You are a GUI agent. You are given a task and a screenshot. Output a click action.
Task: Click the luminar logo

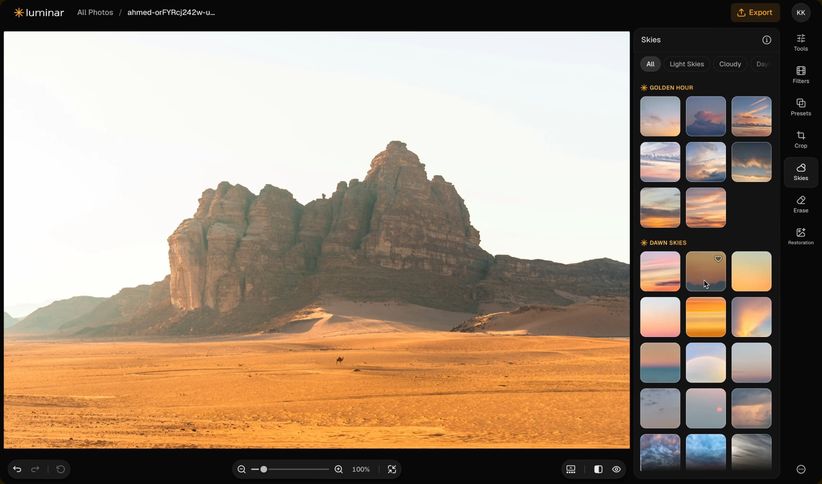tap(39, 13)
